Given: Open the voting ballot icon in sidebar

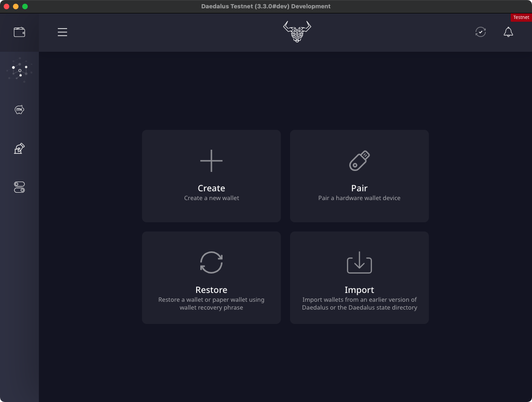Looking at the screenshot, I should (x=19, y=148).
